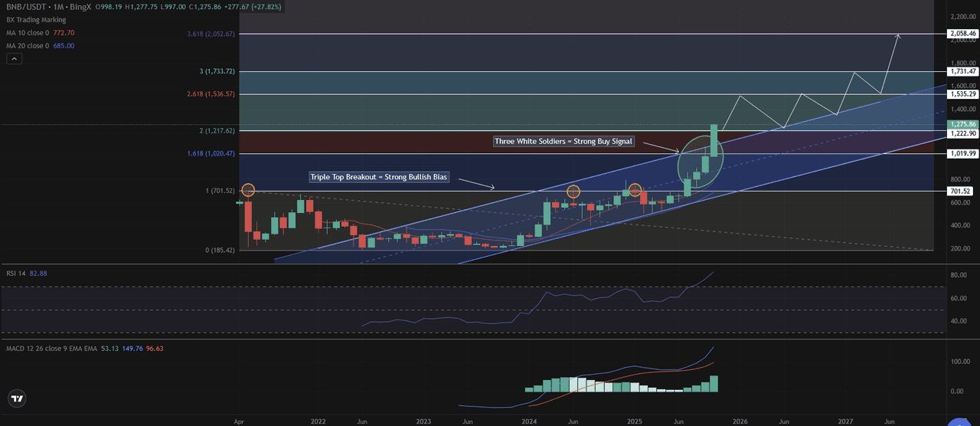The height and width of the screenshot is (426, 980).
Task: Click the orange circle marker near Jun 2024
Action: [x=573, y=192]
